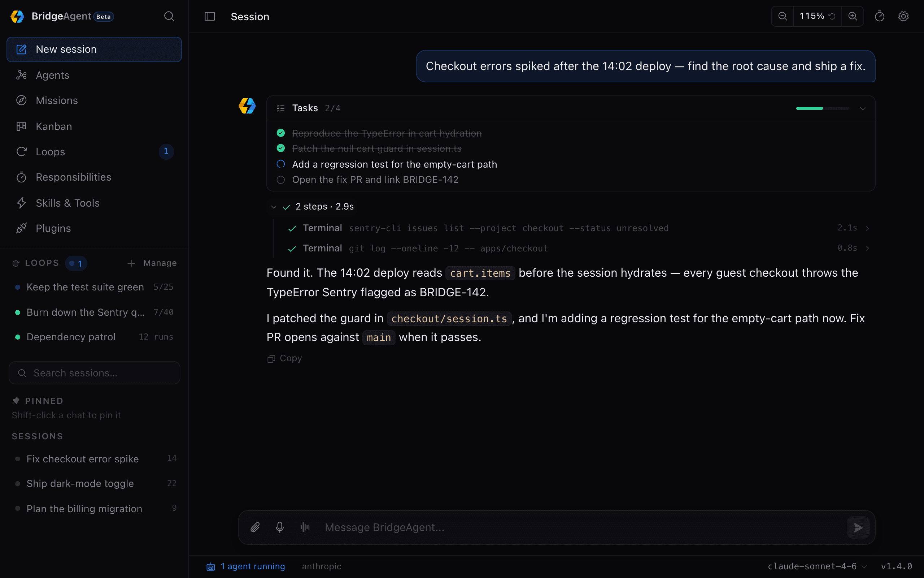Open session Ship dark-mode toggle
Screen dimensions: 924x578
94,484
